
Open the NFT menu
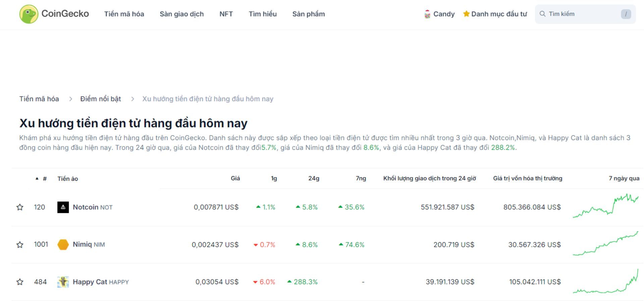click(x=226, y=14)
